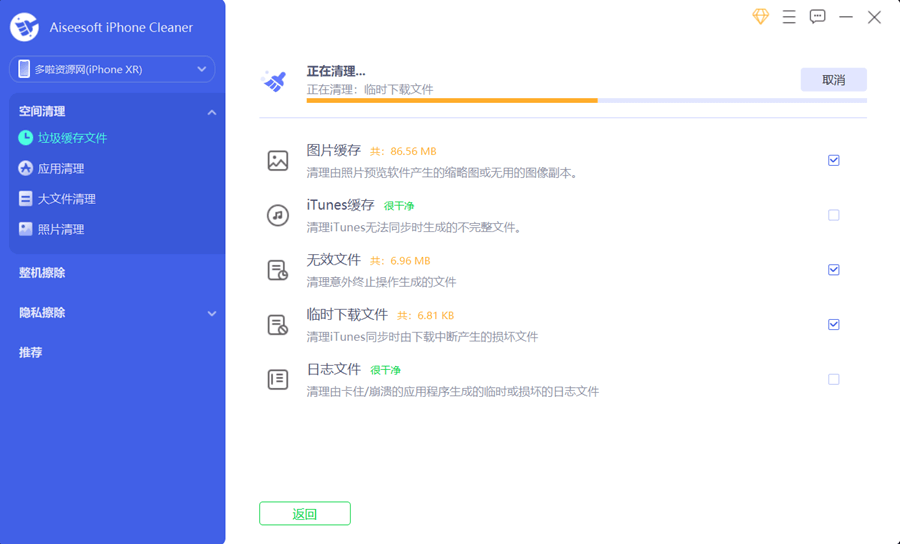The image size is (900, 544).
Task: Click the 临时下载文件 title text
Action: point(347,314)
